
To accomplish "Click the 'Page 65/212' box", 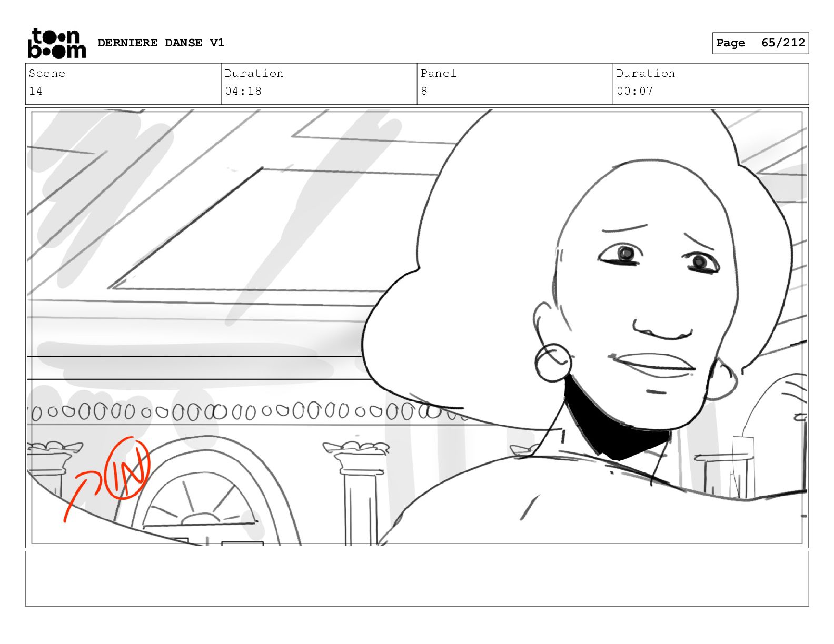I will click(x=760, y=43).
